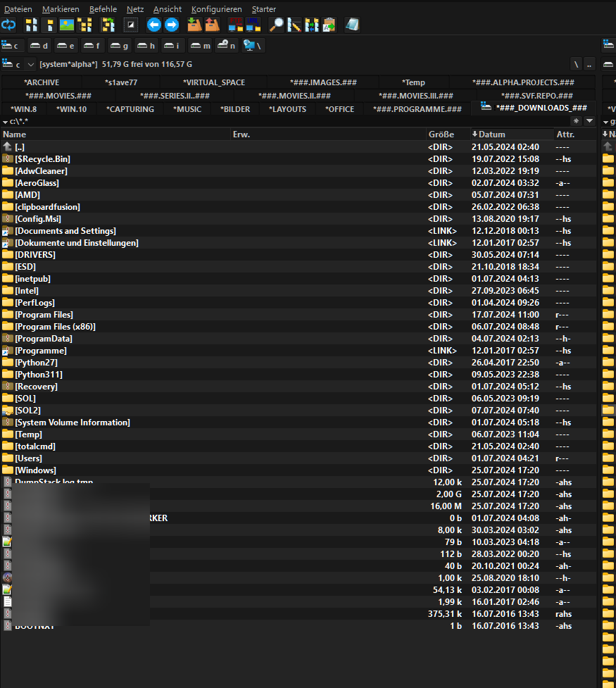Open the notepad icon in toolbar

(352, 25)
